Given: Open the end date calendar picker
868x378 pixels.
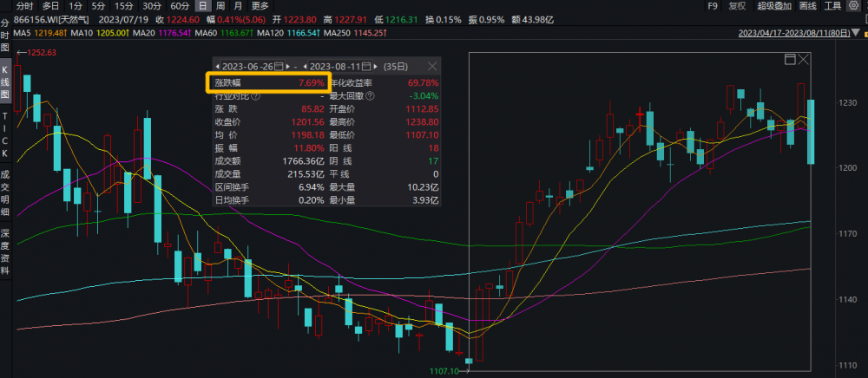Looking at the screenshot, I should 365,66.
